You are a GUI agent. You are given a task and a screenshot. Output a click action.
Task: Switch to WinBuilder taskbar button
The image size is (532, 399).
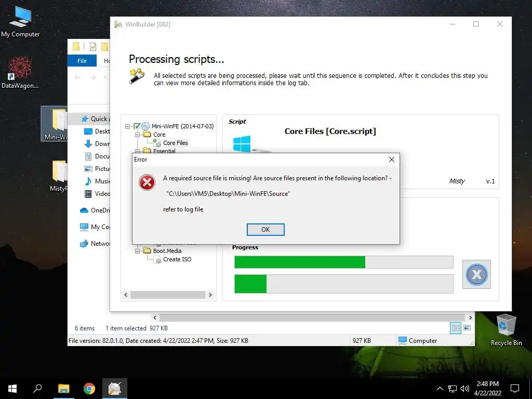[115, 389]
